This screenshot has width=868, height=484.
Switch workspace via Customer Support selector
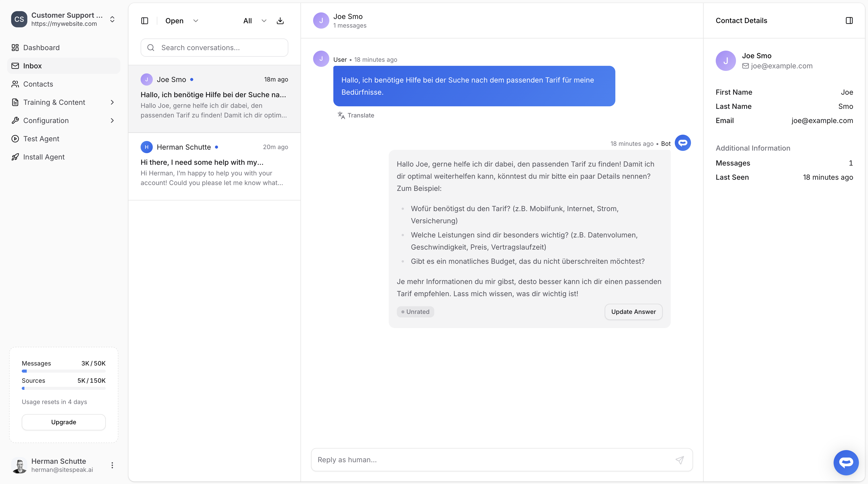[x=112, y=19]
